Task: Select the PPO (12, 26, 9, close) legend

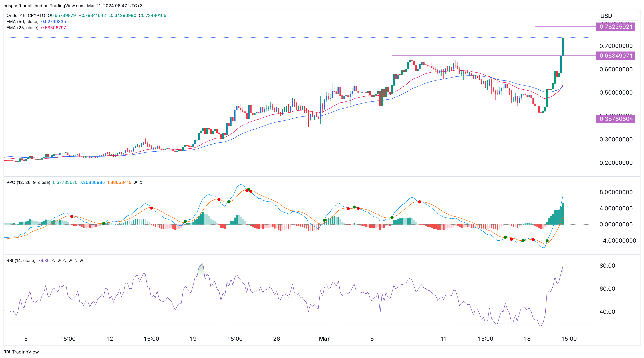Action: click(x=28, y=183)
